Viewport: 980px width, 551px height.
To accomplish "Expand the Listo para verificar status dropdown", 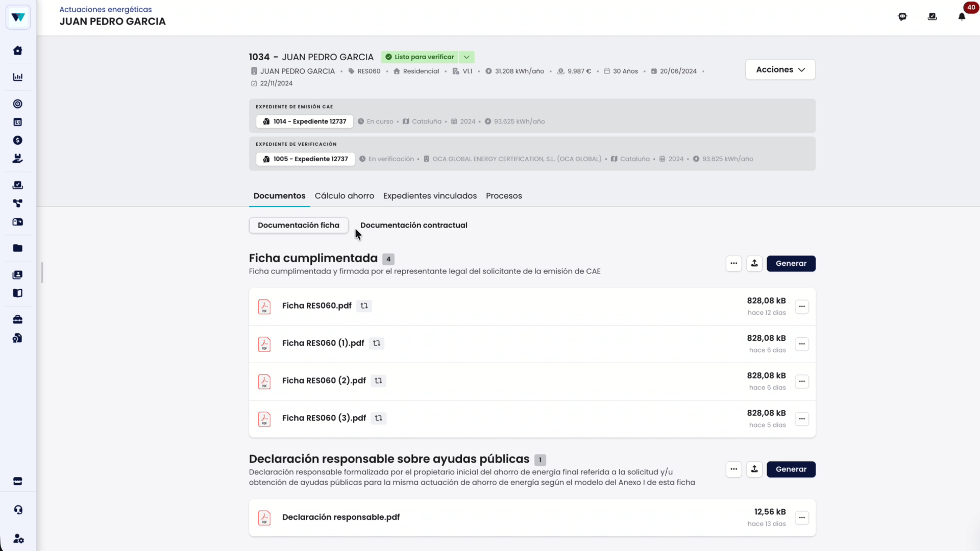I will (x=467, y=57).
